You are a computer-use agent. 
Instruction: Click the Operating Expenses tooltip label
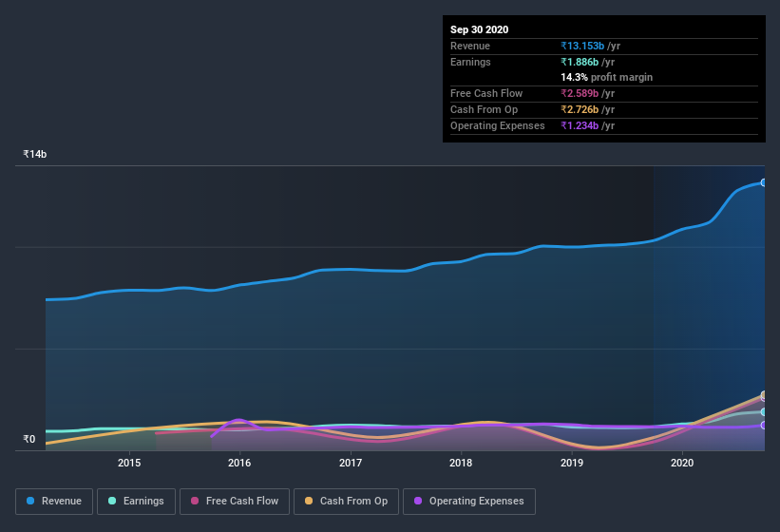pyautogui.click(x=498, y=125)
